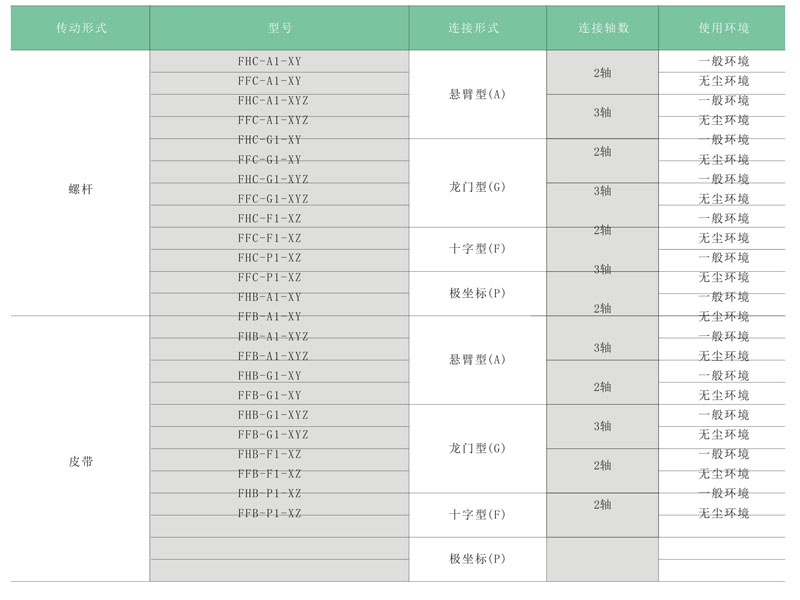Click the 十字型(F) cell beside FFC-F1-XZ
This screenshot has height=600, width=800.
coord(477,248)
